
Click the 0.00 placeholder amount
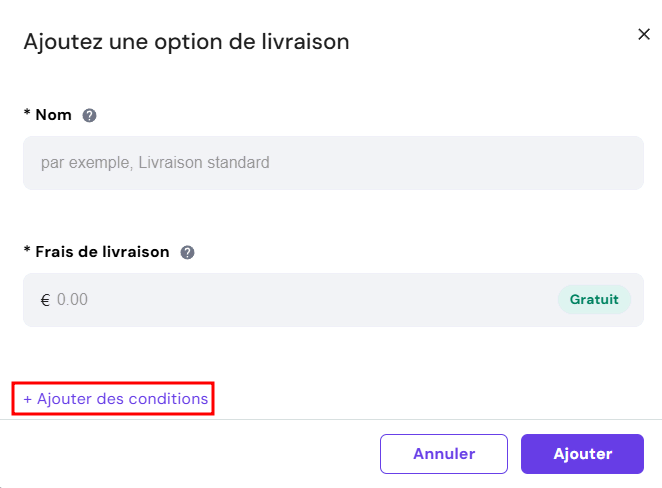pos(72,300)
